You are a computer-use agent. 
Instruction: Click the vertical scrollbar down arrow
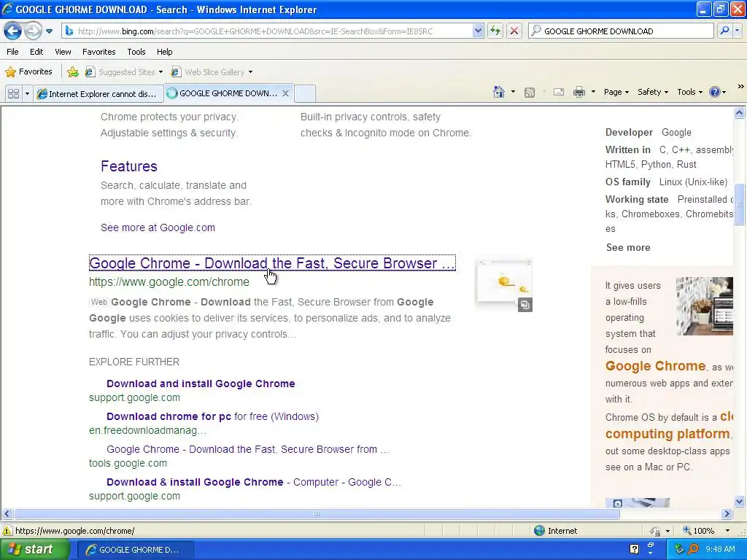pyautogui.click(x=740, y=501)
